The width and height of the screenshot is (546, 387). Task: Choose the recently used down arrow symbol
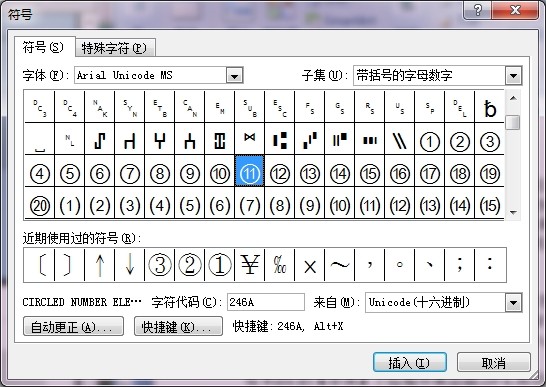130,265
